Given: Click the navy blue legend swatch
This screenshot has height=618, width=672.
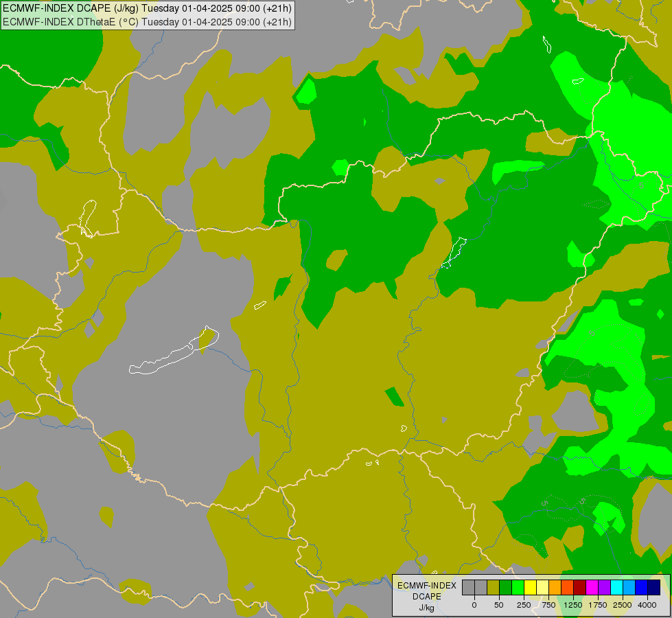Looking at the screenshot, I should pyautogui.click(x=653, y=587).
